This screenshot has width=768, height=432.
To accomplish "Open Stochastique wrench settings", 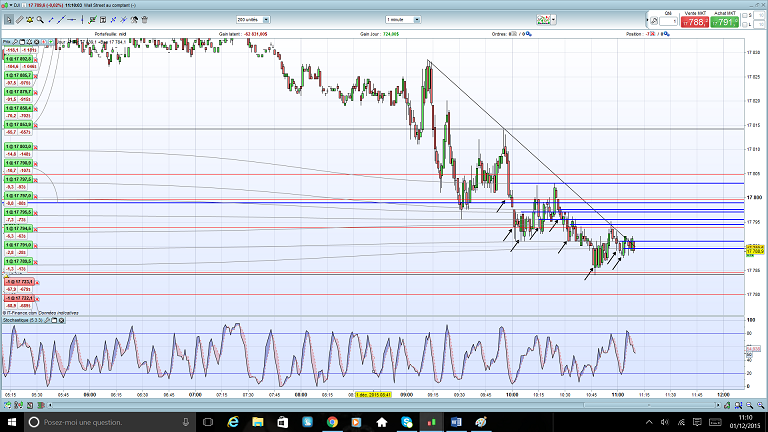I will [x=47, y=320].
